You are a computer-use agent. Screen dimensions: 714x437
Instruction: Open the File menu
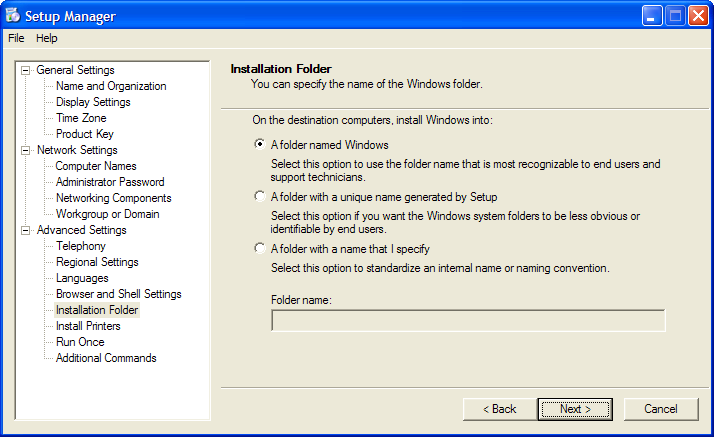[16, 38]
